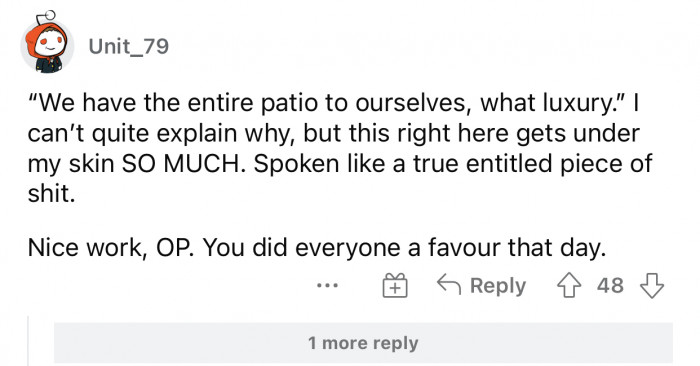Click the word shit ending first paragraph
700x366 pixels.
[51, 194]
